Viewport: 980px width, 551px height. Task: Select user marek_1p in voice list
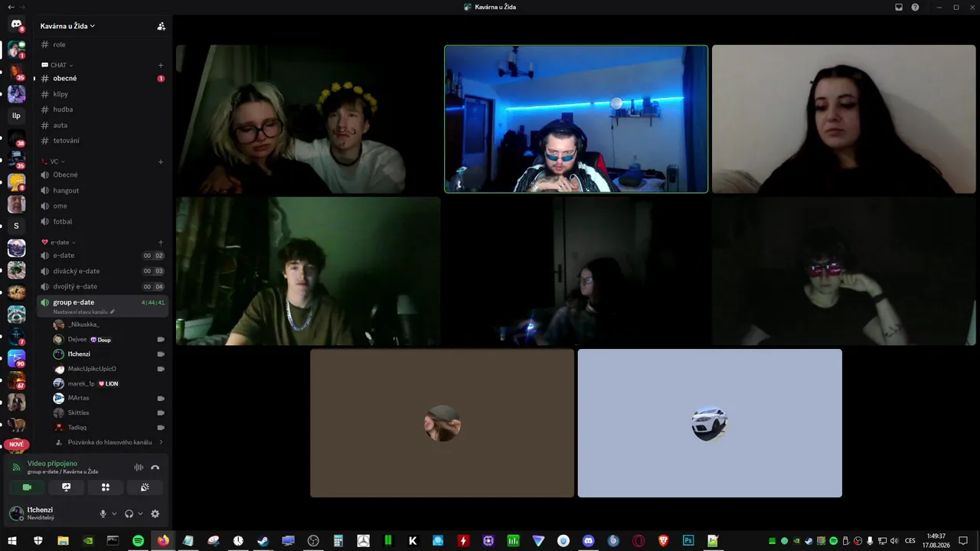point(109,383)
